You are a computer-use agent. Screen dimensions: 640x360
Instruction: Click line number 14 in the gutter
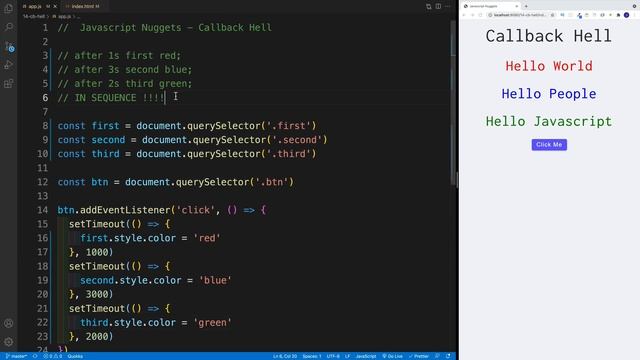[x=42, y=210]
